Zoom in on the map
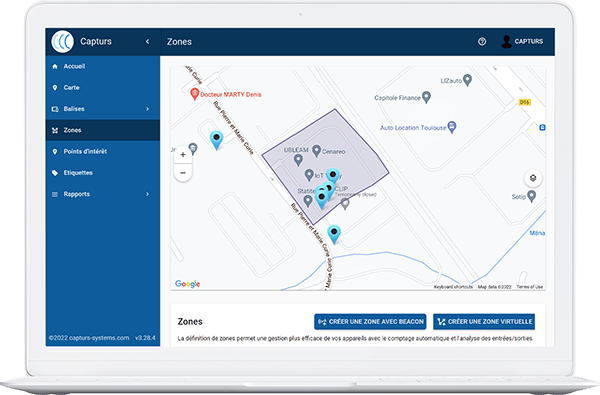This screenshot has width=600, height=395. 183,155
